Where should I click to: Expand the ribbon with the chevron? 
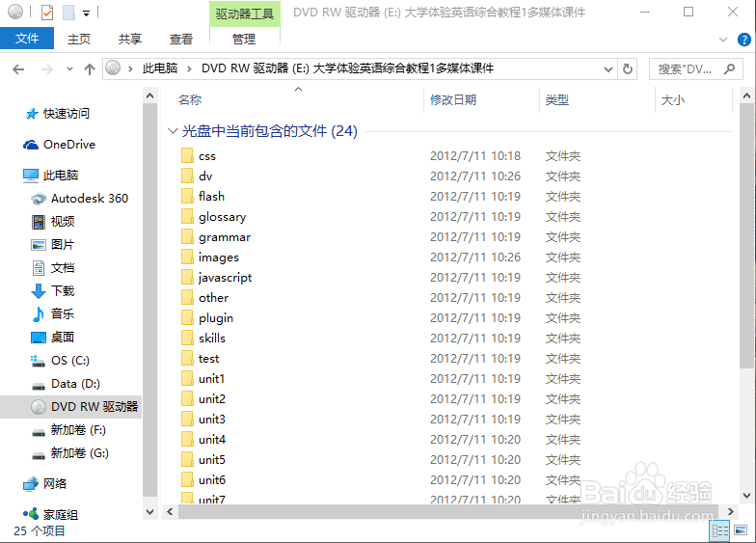[723, 40]
